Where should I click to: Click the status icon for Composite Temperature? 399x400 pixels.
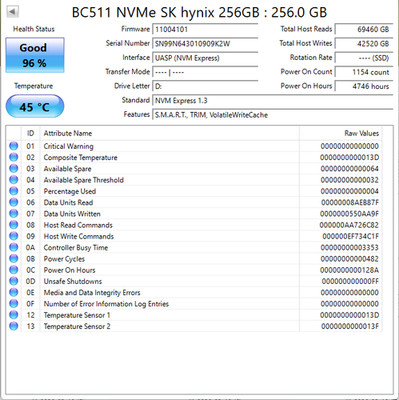point(14,157)
